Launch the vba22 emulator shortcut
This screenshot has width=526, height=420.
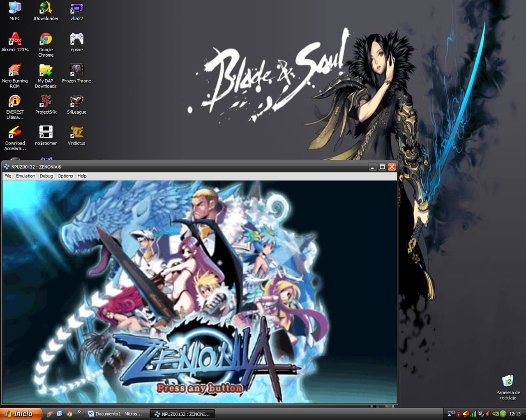click(76, 8)
